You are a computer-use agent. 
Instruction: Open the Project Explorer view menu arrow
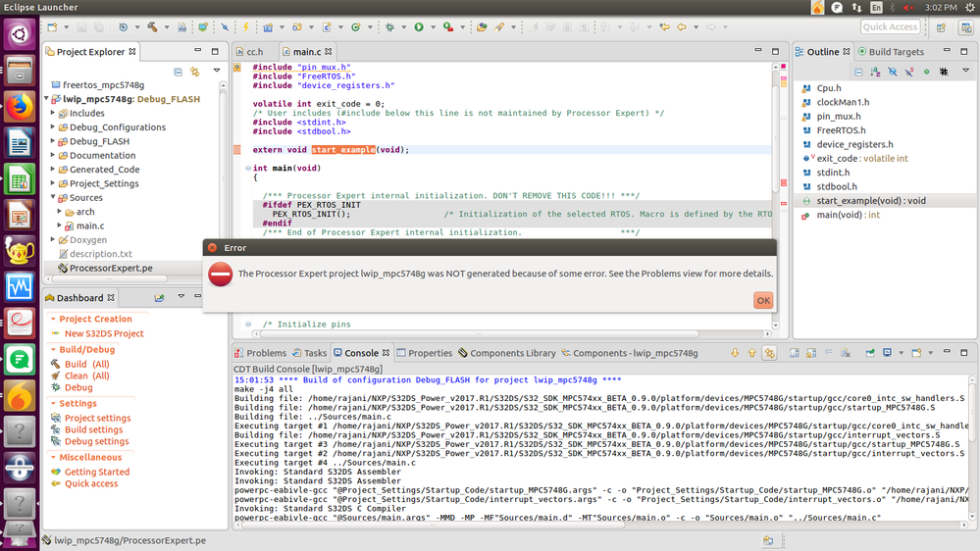tap(216, 71)
